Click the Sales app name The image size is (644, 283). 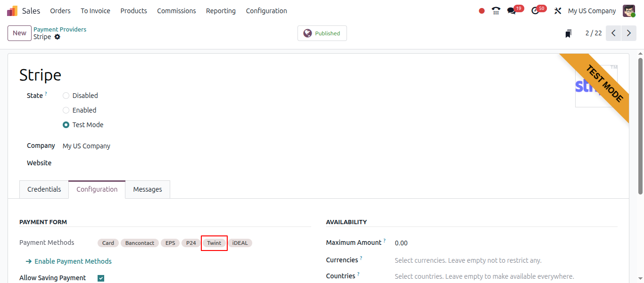[x=31, y=11]
